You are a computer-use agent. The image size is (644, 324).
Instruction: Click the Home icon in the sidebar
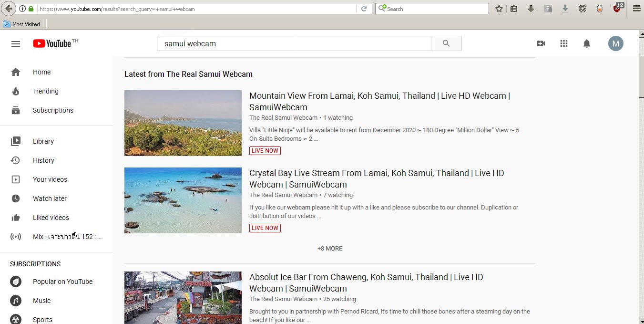click(16, 72)
